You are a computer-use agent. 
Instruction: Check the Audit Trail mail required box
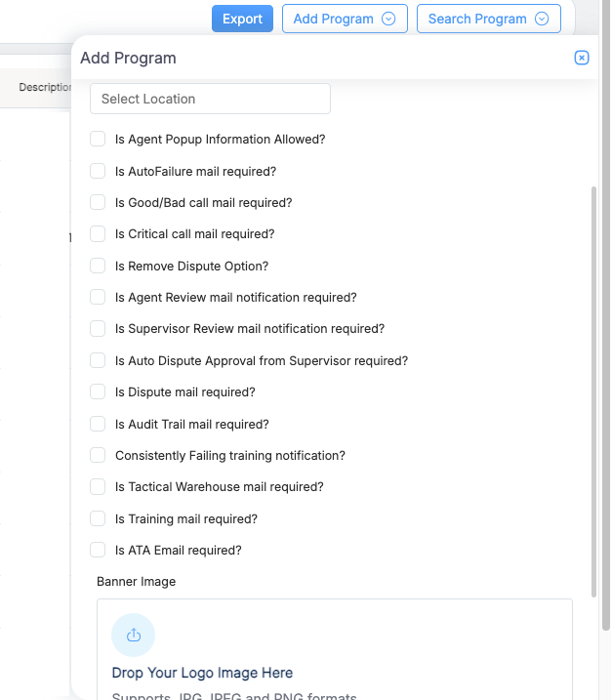coord(98,424)
